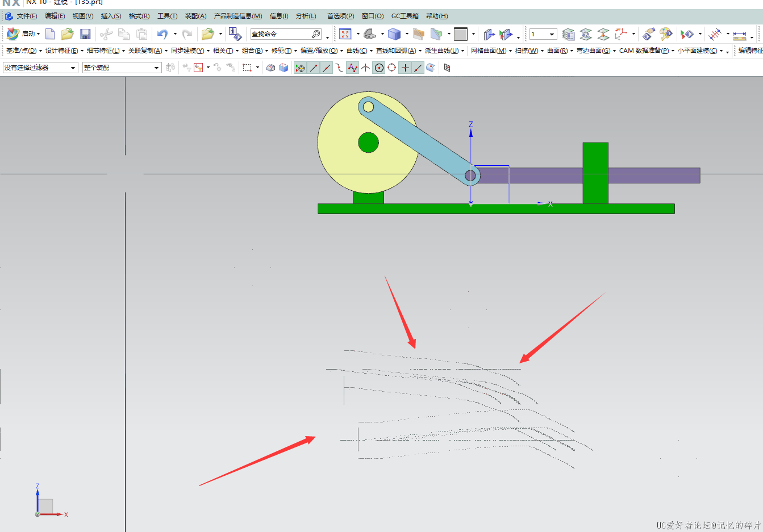Click the object information icon
Viewport: 763px width, 532px height.
coord(235,34)
